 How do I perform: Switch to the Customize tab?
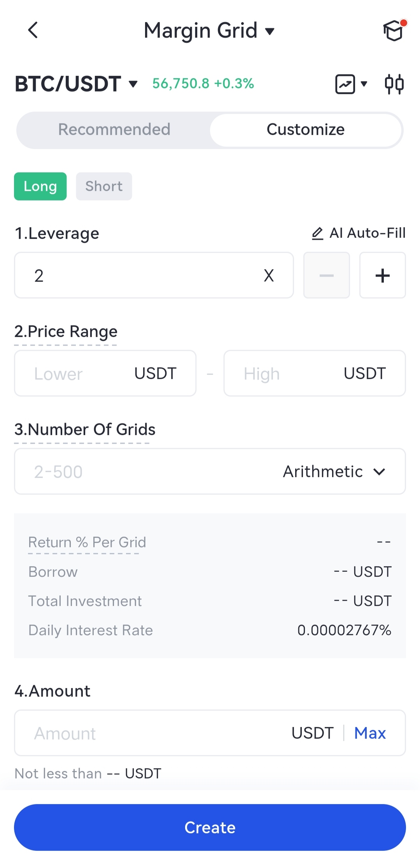305,130
